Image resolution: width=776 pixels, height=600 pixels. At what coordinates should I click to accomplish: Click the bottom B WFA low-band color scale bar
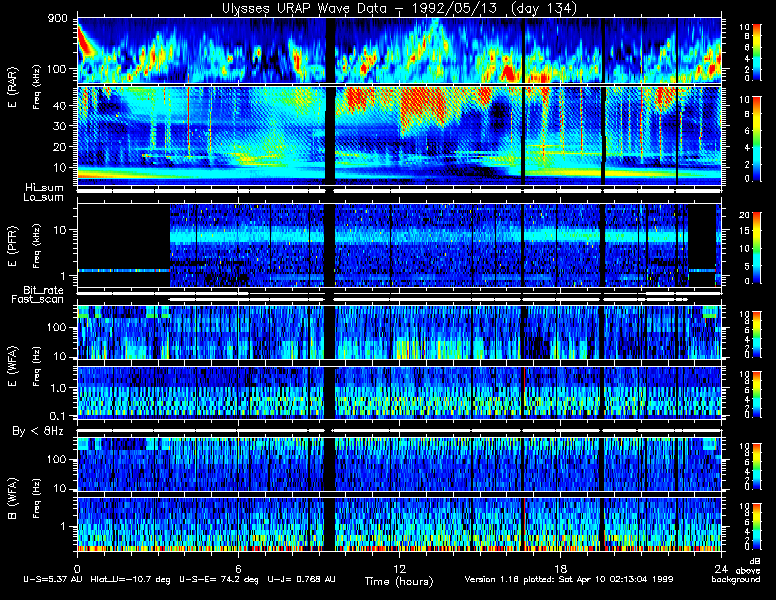pos(757,526)
